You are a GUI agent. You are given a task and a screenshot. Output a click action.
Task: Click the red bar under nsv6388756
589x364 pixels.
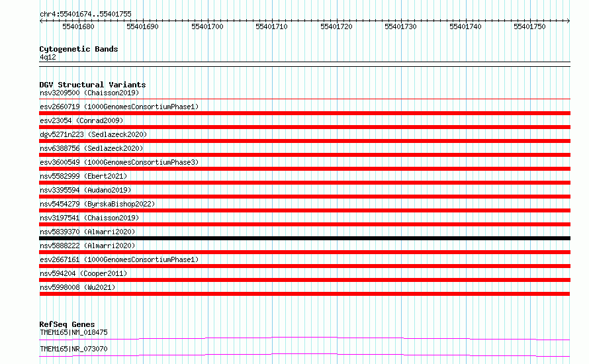point(304,155)
